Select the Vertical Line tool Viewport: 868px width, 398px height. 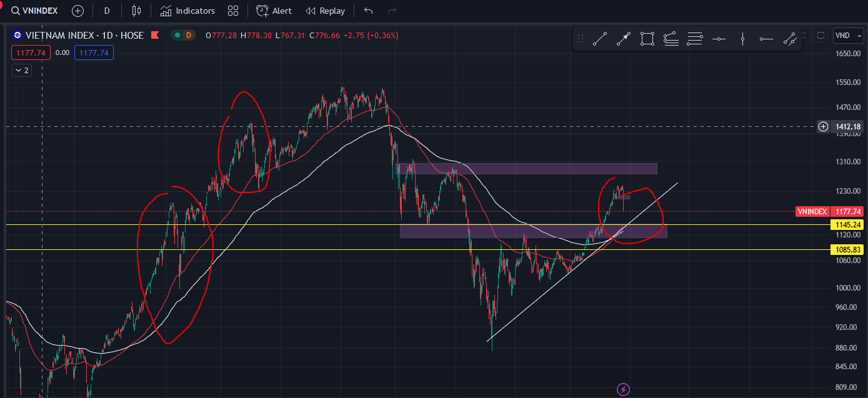[x=742, y=39]
